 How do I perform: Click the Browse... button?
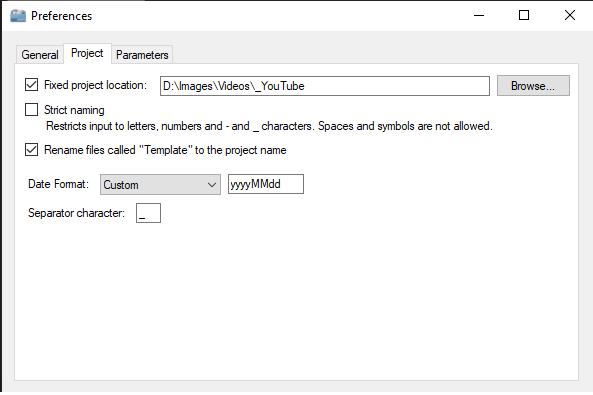click(533, 86)
